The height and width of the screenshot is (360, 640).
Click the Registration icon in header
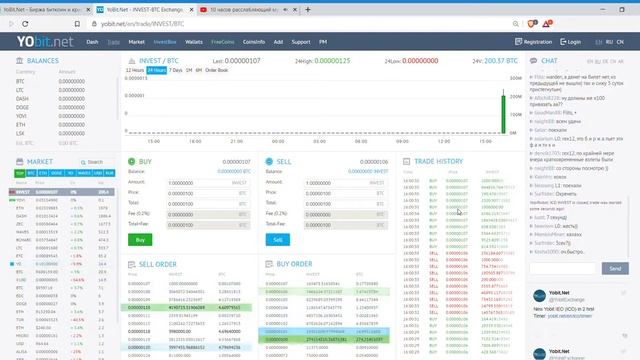518,42
